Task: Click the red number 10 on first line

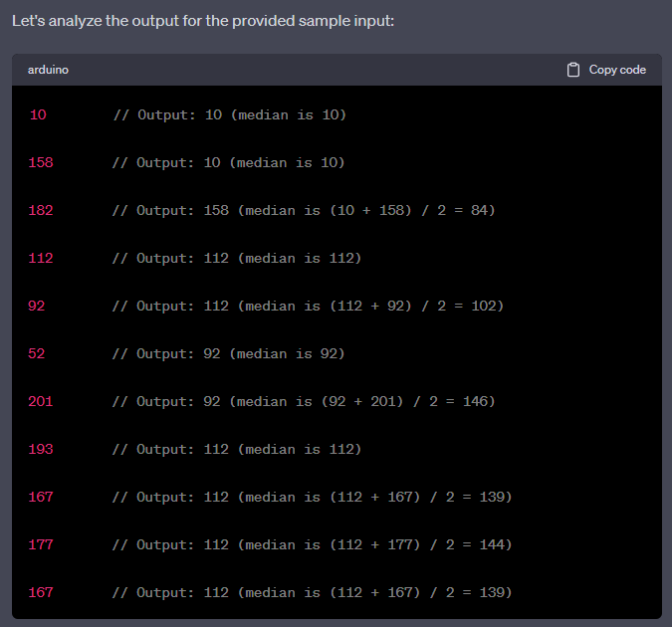Action: [38, 114]
